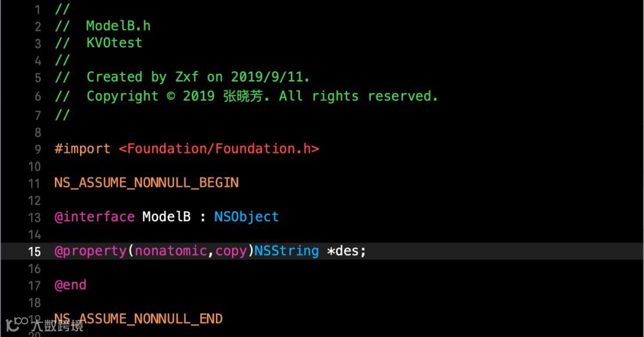Click line number 13 in gutter
This screenshot has height=337, width=644.
35,217
